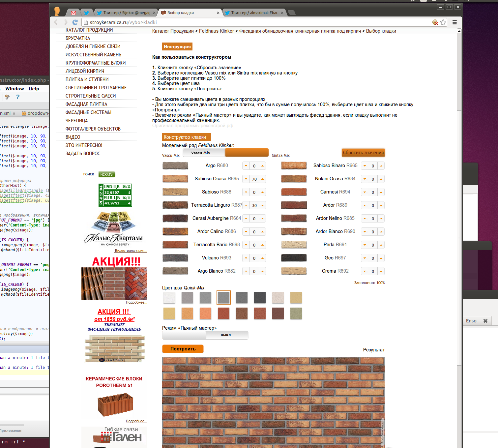
Task: Open the ФАСАДНАЯ ПЛИТКА menu item
Action: [86, 104]
